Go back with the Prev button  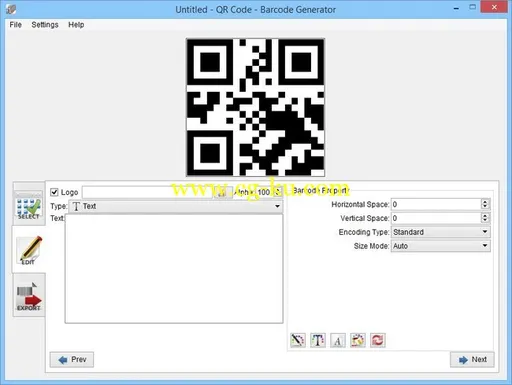pyautogui.click(x=72, y=360)
